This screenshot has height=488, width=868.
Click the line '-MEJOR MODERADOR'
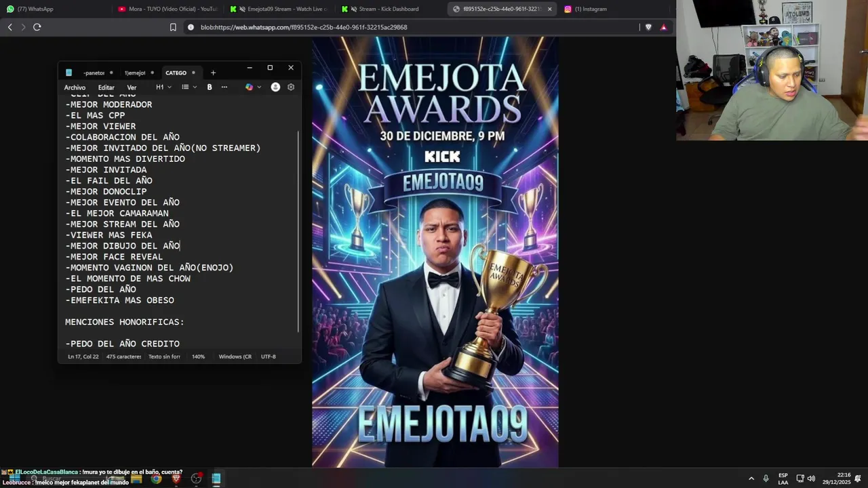(108, 104)
